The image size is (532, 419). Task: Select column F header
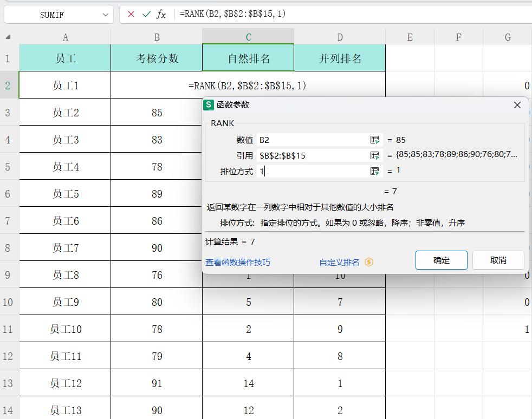(458, 37)
